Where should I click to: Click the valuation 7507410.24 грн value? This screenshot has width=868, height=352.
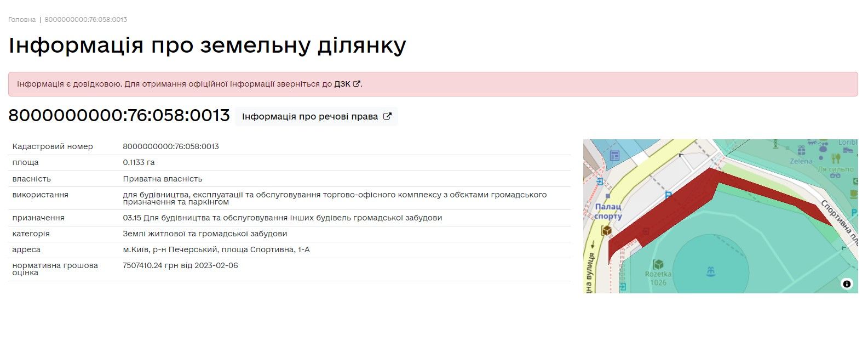(x=180, y=265)
